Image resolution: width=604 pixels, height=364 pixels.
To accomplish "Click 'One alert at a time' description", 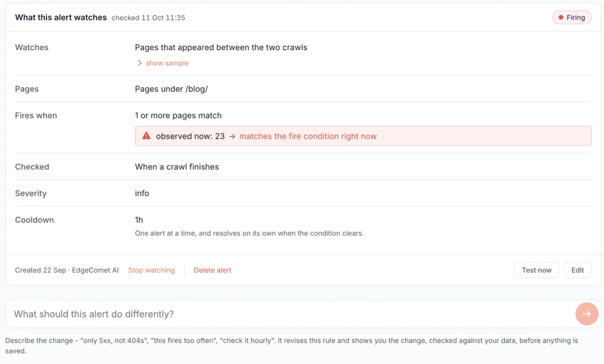I will point(250,233).
